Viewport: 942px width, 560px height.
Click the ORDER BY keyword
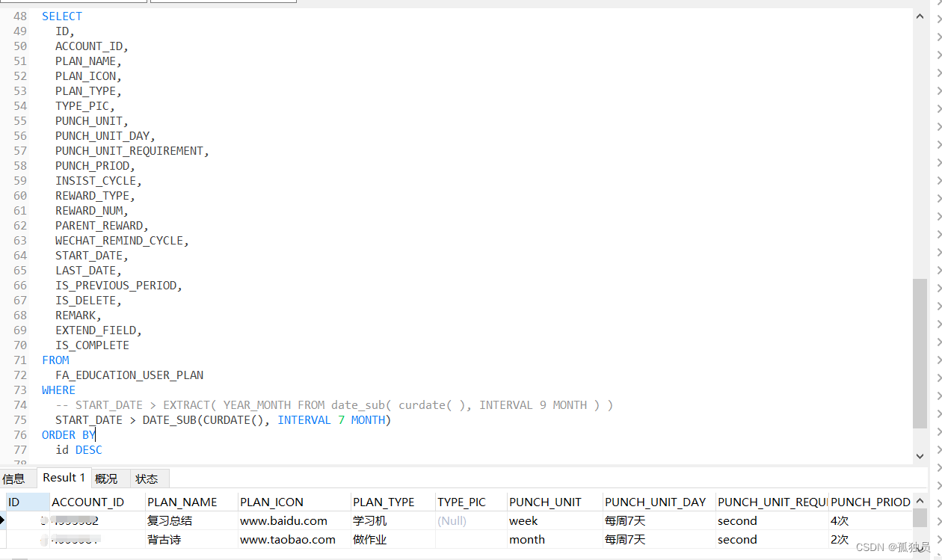tap(69, 434)
